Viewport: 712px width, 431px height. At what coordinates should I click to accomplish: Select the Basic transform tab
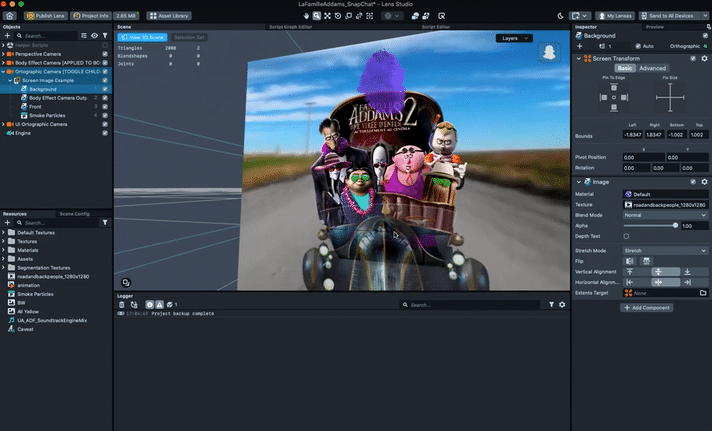624,68
